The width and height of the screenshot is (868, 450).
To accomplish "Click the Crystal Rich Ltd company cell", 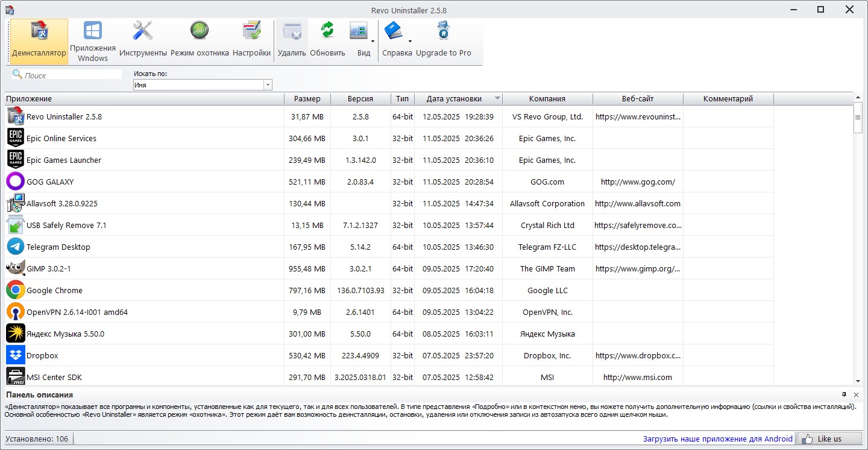I will (547, 225).
